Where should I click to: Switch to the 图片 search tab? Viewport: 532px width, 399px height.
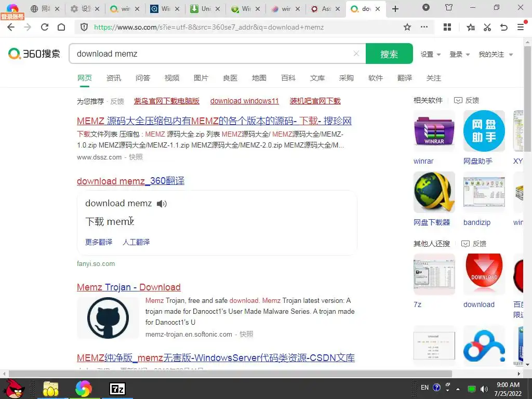tap(201, 78)
